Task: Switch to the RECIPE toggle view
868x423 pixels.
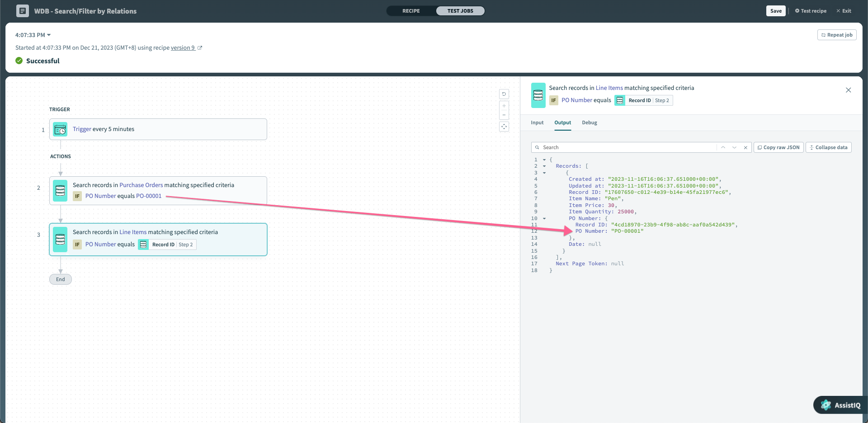Action: tap(411, 11)
